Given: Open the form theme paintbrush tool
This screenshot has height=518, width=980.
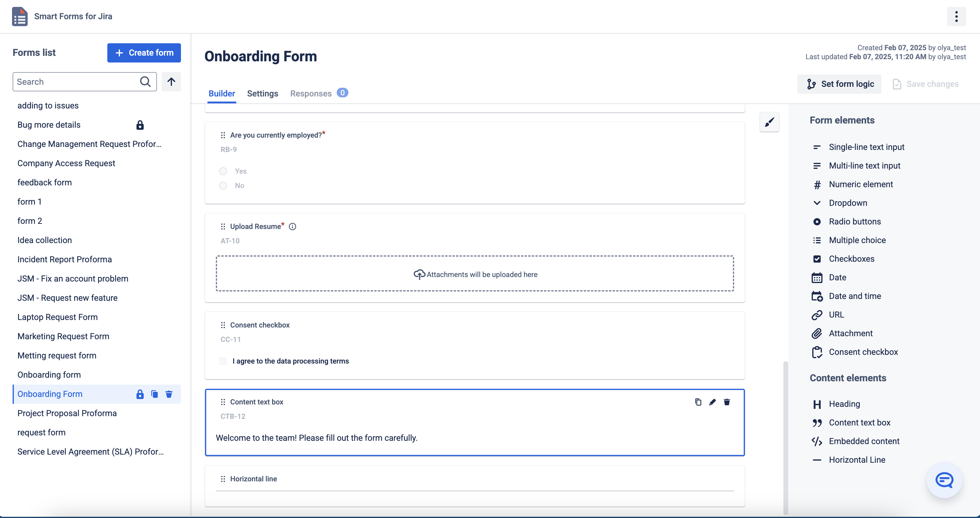Looking at the screenshot, I should point(770,122).
